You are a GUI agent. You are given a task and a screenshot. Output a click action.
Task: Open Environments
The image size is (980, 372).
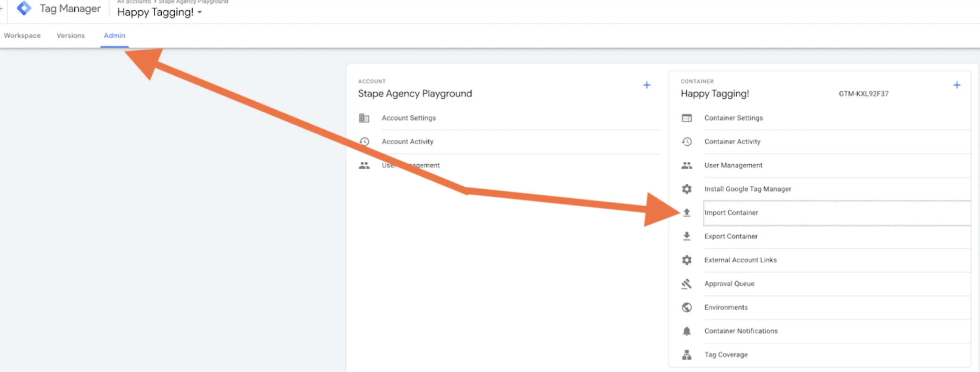(x=726, y=307)
